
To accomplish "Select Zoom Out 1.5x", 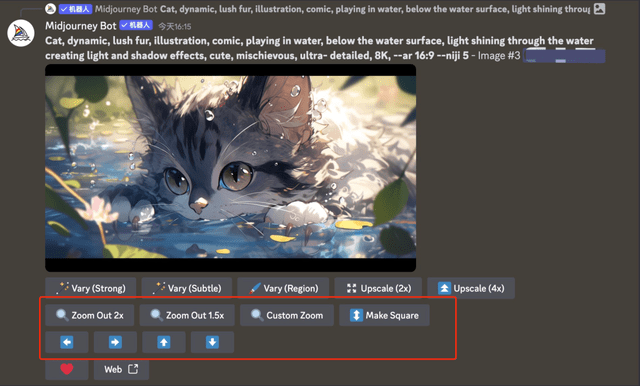I will point(187,315).
